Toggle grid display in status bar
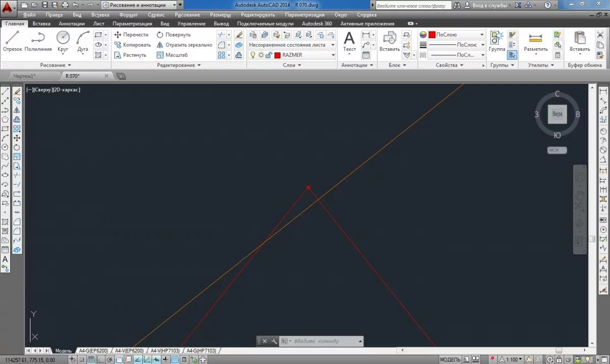The width and height of the screenshot is (610, 364). click(91, 359)
